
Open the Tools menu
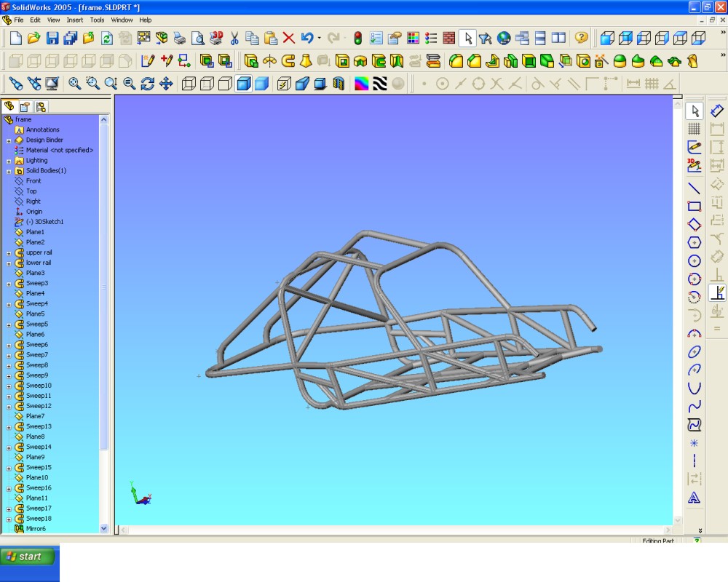tap(97, 20)
